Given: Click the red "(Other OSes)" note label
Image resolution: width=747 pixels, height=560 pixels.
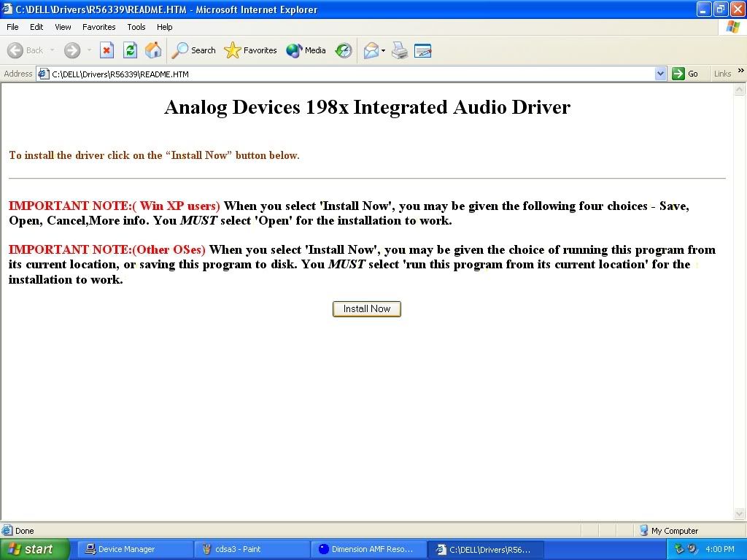Looking at the screenshot, I should pos(169,249).
